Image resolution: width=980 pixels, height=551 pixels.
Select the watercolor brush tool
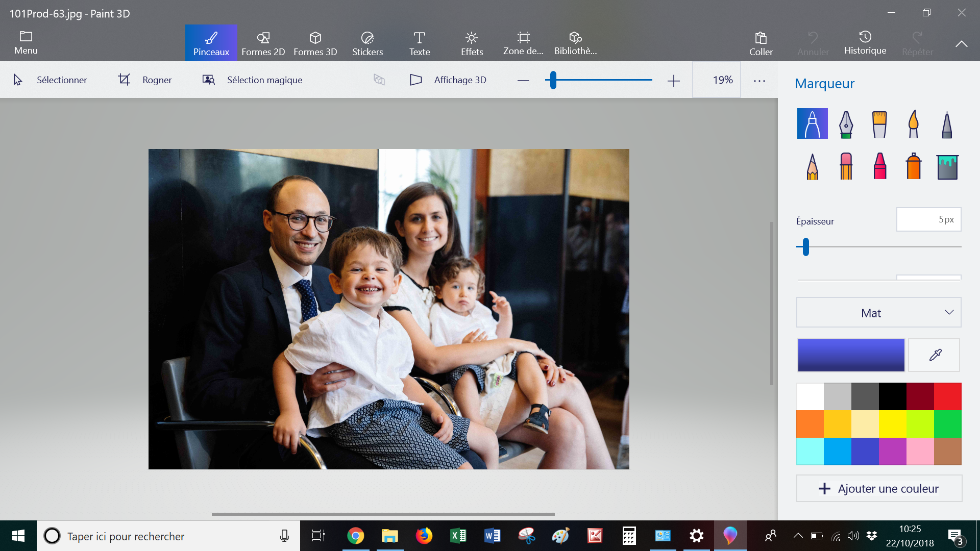point(913,124)
